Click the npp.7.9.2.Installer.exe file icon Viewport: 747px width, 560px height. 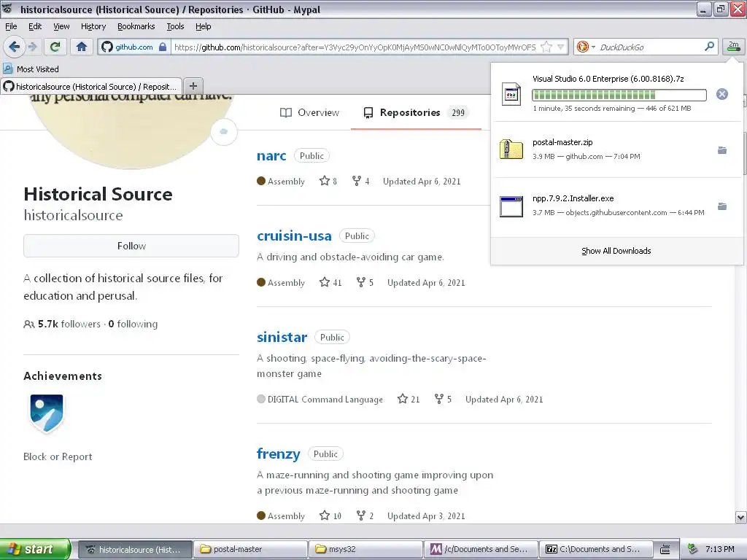(x=511, y=206)
